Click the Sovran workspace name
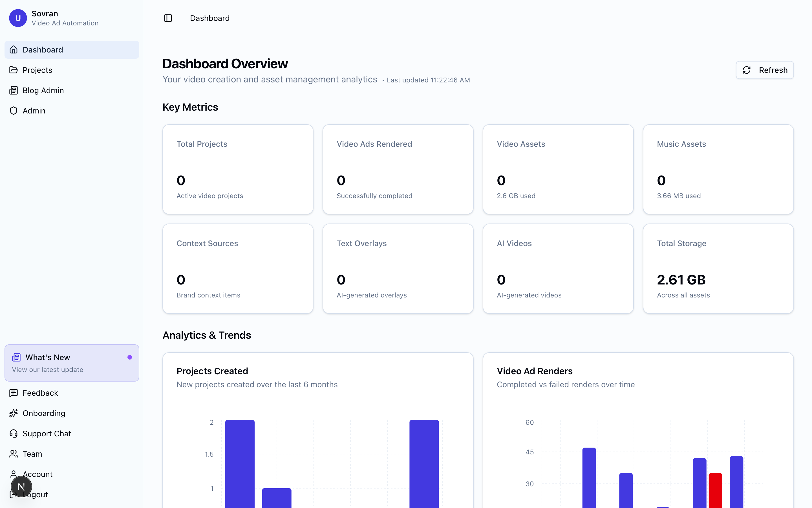Viewport: 812px width, 508px height. pyautogui.click(x=45, y=14)
